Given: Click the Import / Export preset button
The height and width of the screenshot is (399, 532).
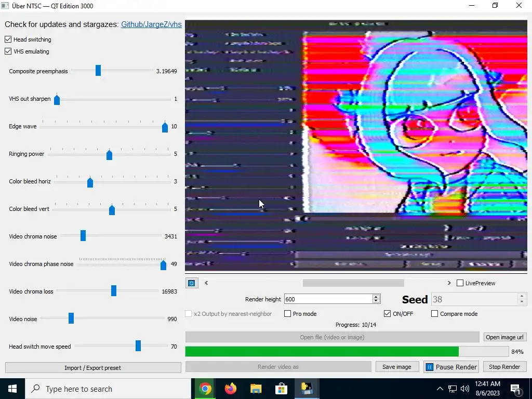Looking at the screenshot, I should pyautogui.click(x=93, y=368).
